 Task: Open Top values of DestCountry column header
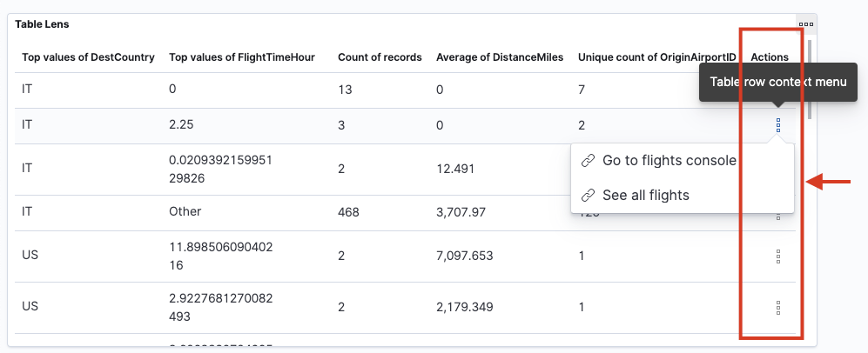[x=88, y=57]
